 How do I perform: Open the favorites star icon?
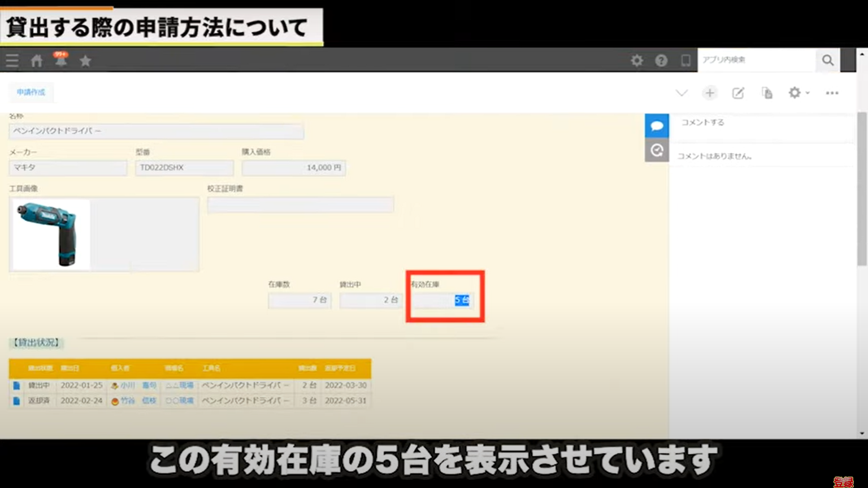tap(85, 60)
